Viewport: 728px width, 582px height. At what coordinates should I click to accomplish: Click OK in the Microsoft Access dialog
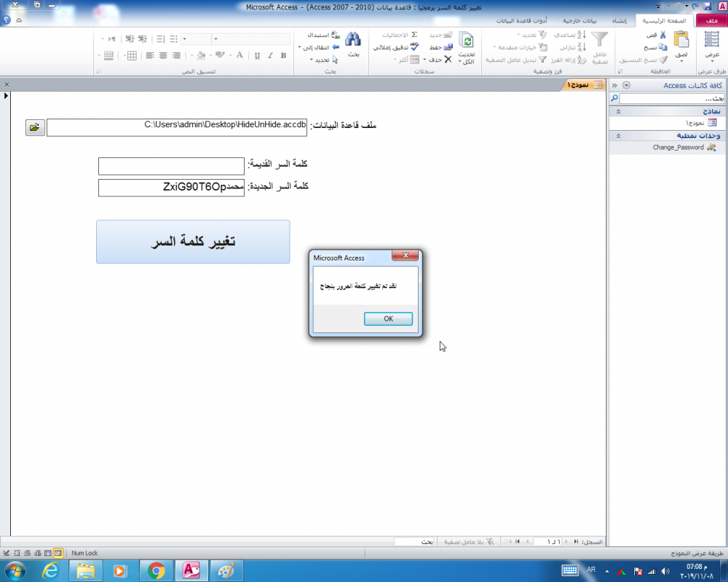pyautogui.click(x=388, y=319)
